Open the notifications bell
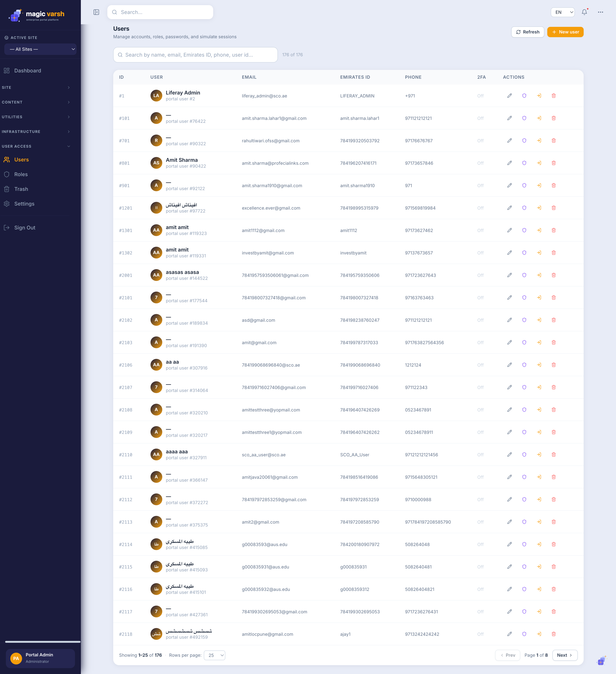Screen dimensions: 616x674 tap(584, 12)
